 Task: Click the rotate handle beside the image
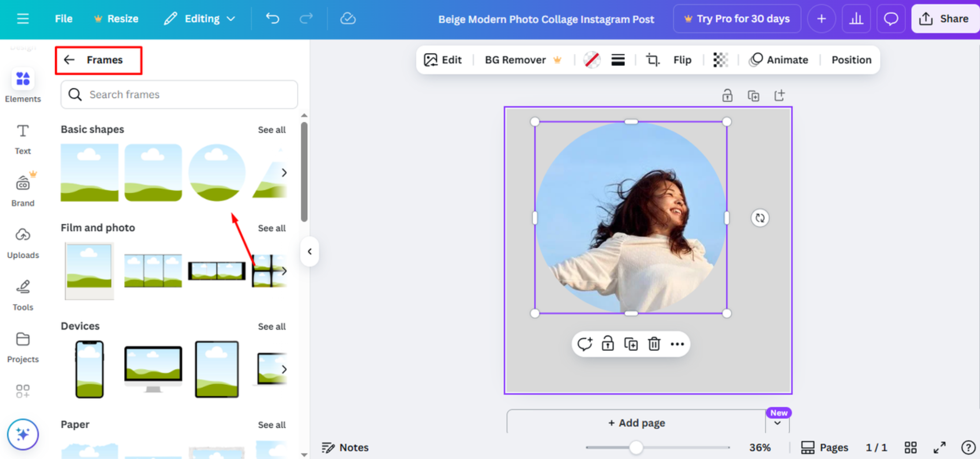click(760, 218)
